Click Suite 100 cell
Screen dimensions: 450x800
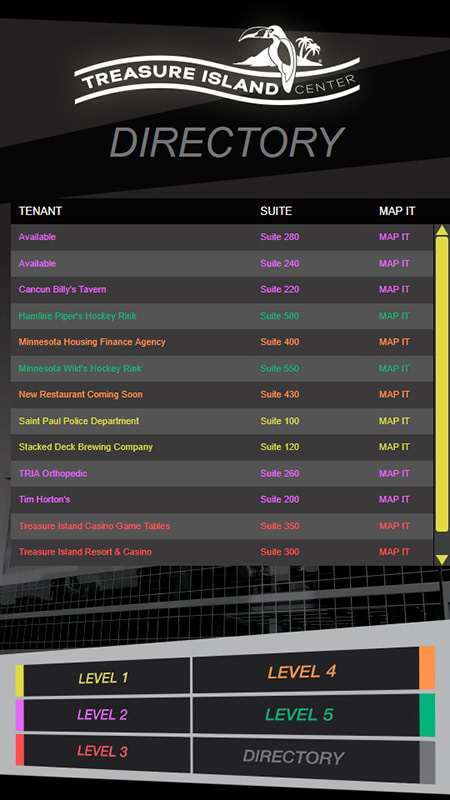pyautogui.click(x=280, y=421)
